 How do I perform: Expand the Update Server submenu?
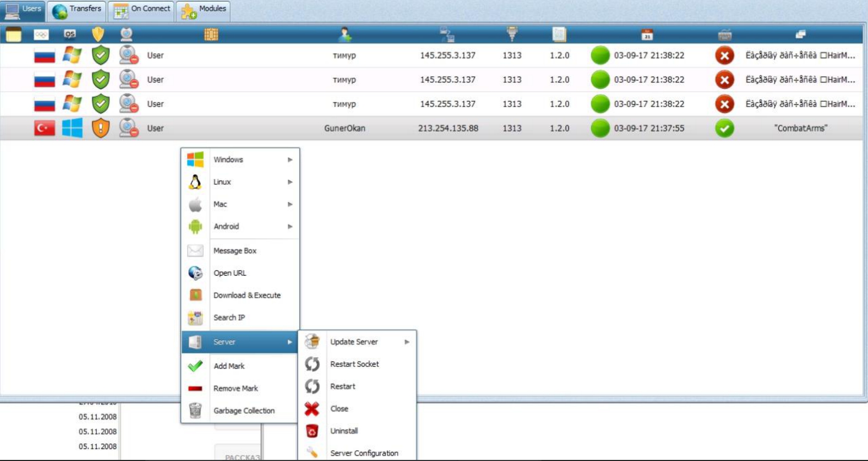(407, 342)
